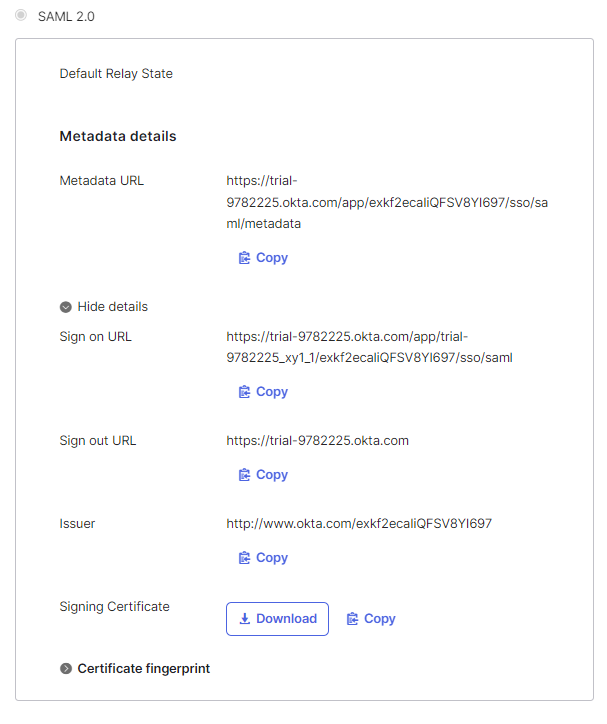Click the Issuer URL value text

(359, 524)
